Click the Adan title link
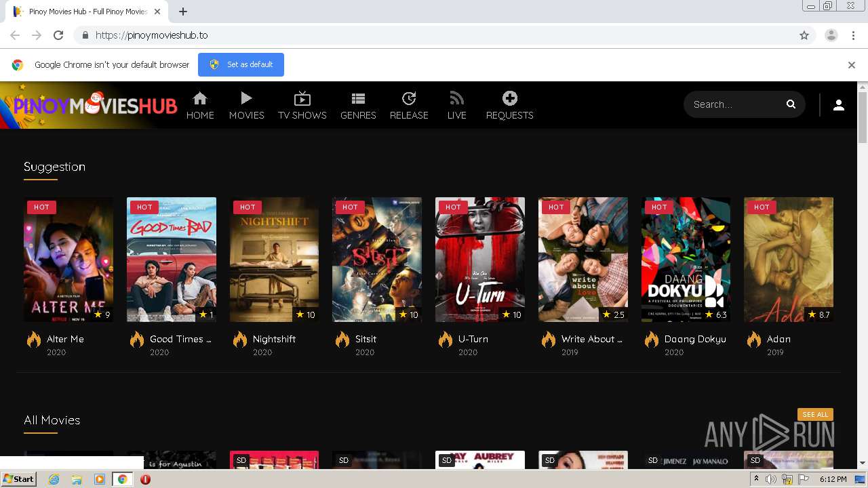 (778, 339)
